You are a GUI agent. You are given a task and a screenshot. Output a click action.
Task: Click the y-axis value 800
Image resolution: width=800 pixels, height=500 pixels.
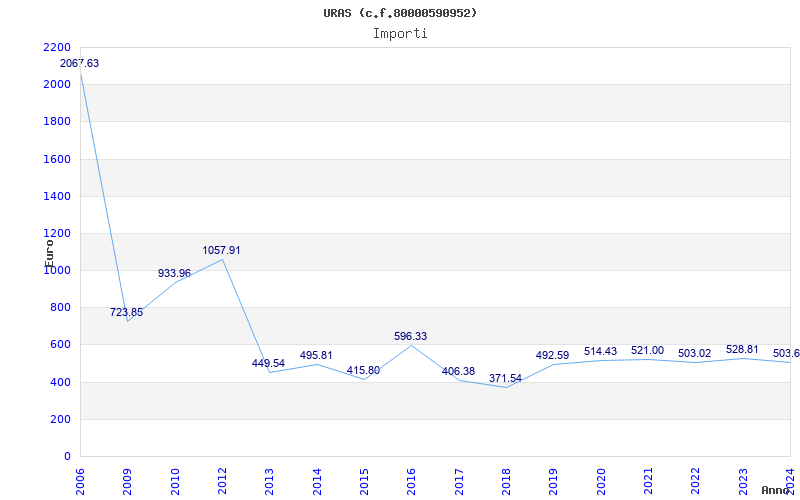tap(60, 308)
